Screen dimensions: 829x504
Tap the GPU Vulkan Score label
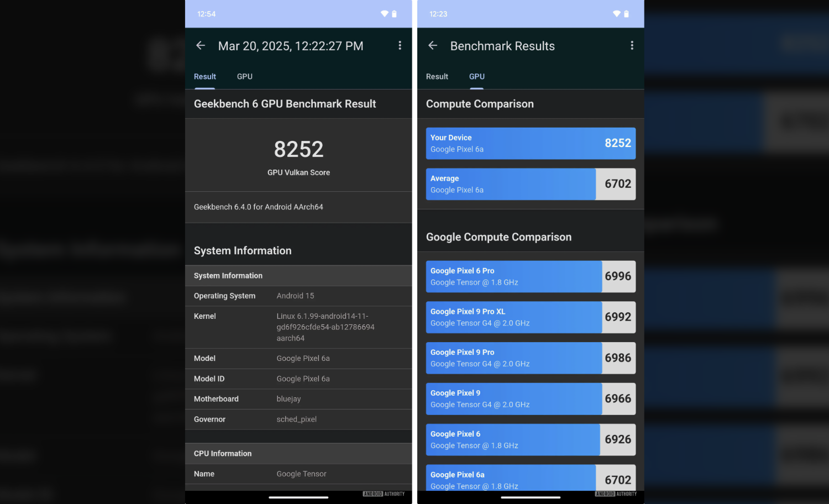pyautogui.click(x=298, y=172)
